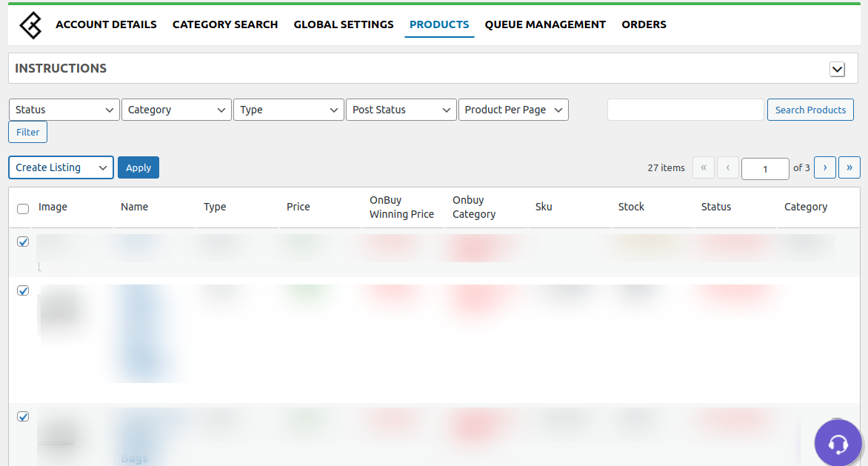Image resolution: width=868 pixels, height=466 pixels.
Task: Open the support headset chat icon
Action: [838, 444]
